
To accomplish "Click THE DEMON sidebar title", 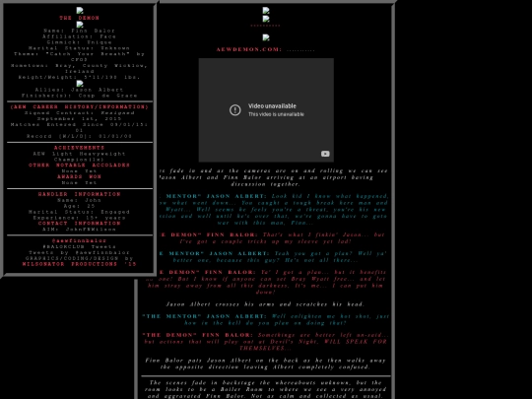I will tap(80, 18).
